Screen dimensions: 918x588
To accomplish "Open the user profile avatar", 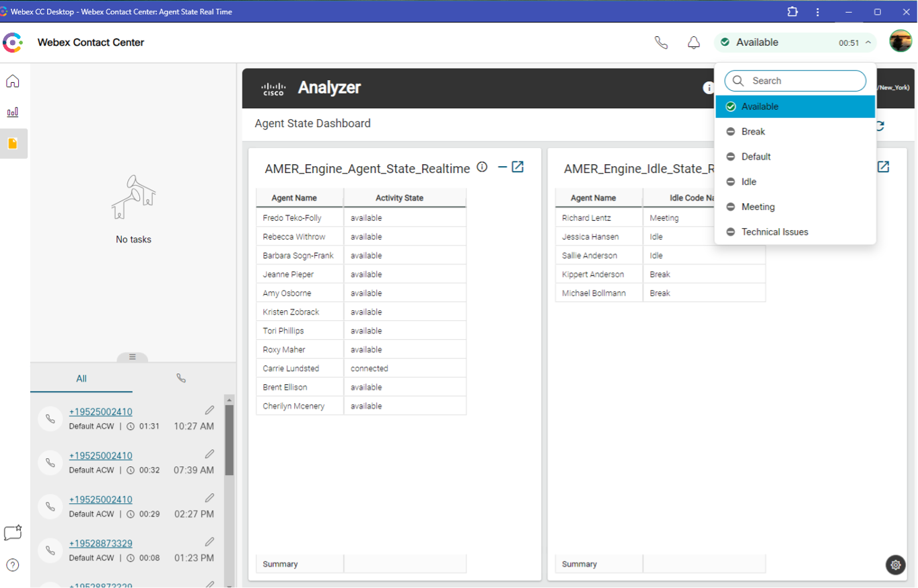I will [x=901, y=42].
